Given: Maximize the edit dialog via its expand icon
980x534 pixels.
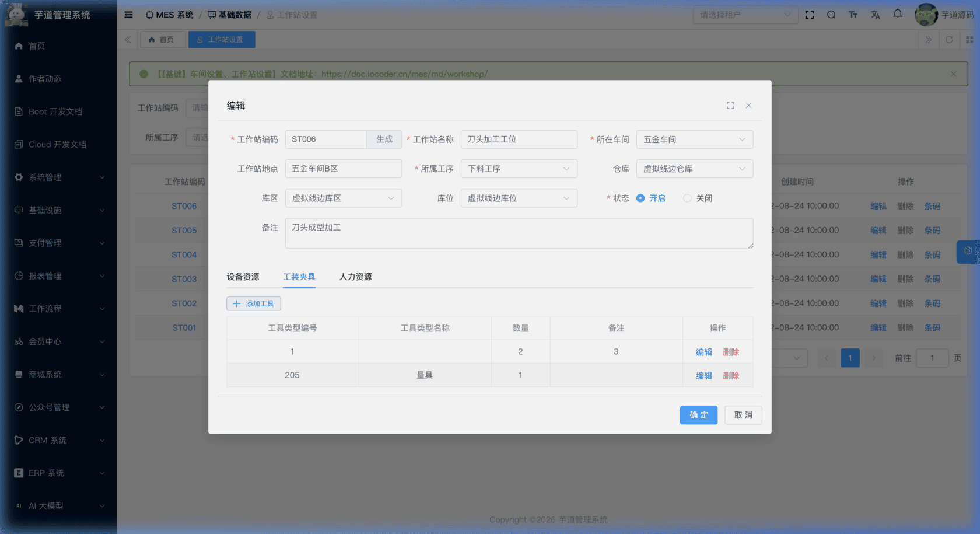Looking at the screenshot, I should 730,106.
